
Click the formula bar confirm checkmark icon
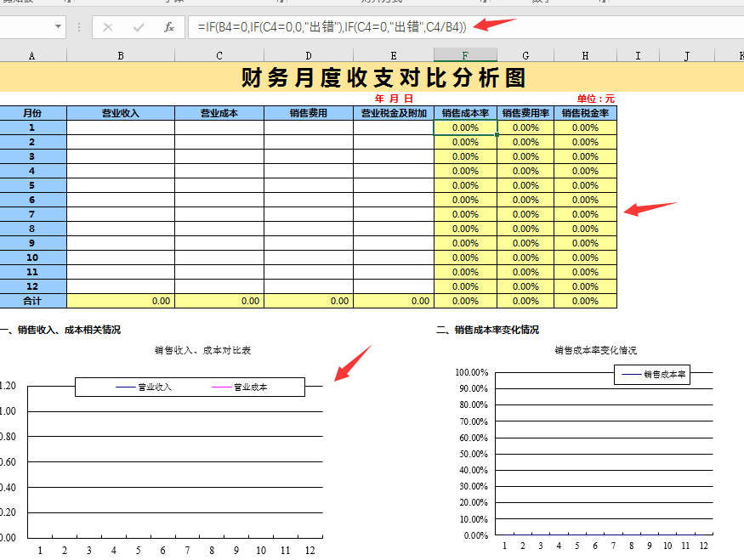[139, 27]
